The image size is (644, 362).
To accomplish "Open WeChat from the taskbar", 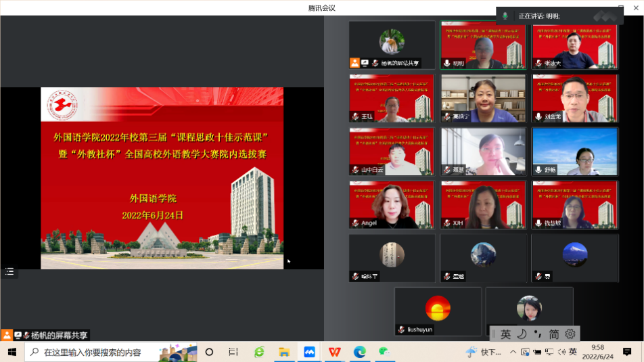I will pyautogui.click(x=384, y=352).
